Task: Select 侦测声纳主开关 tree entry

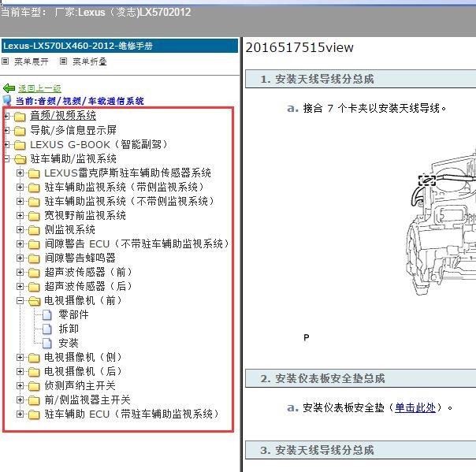Action: click(x=80, y=386)
